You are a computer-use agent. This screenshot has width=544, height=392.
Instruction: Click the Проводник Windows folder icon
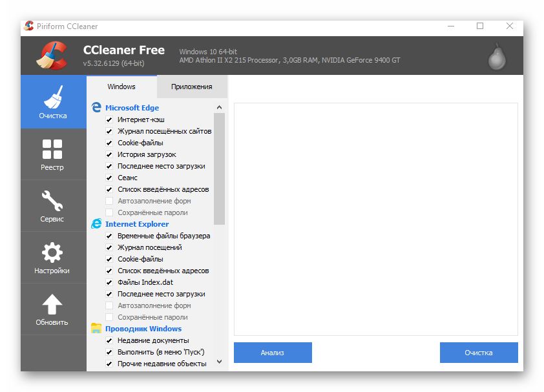[96, 328]
